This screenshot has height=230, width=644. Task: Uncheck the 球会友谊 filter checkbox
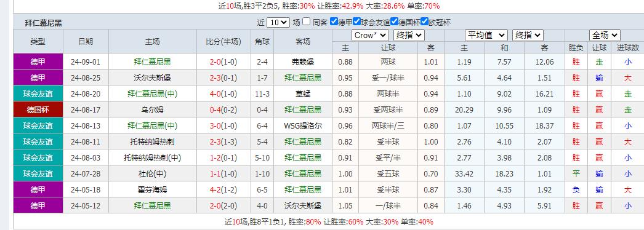point(356,22)
